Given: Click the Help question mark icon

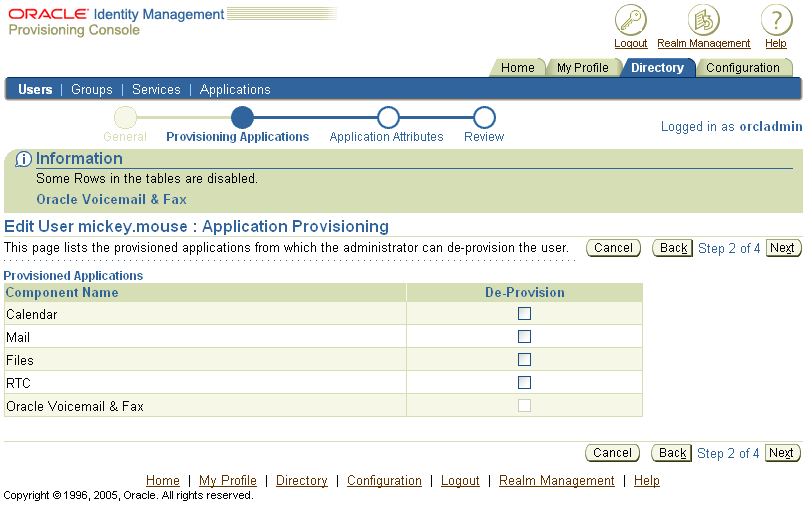Looking at the screenshot, I should click(x=776, y=20).
